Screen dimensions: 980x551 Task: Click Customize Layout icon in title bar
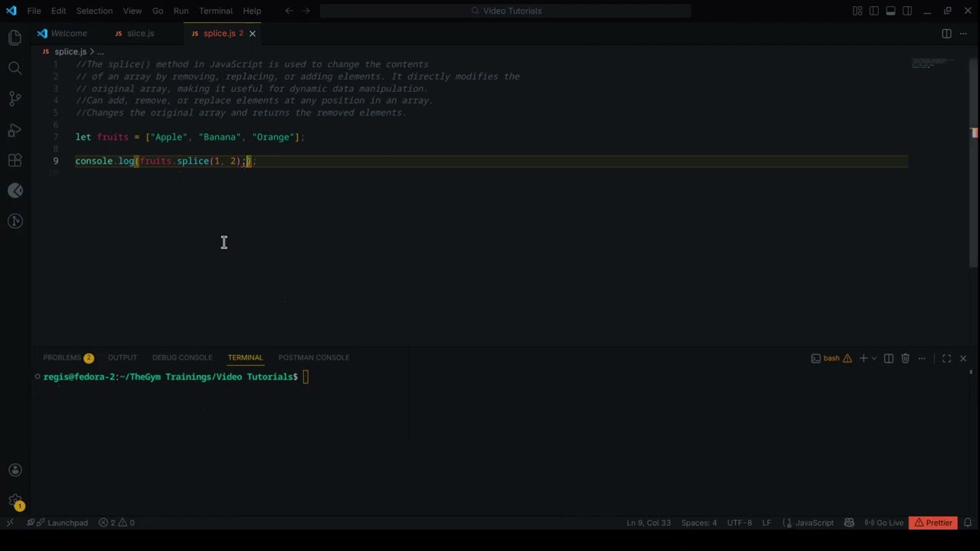tap(857, 11)
